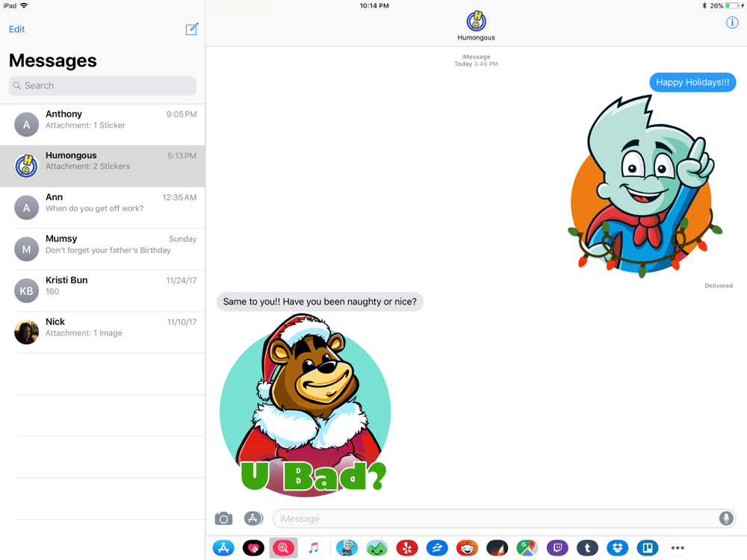747x560 pixels.
Task: Tap the U Bad? Santa bear sticker
Action: pyautogui.click(x=306, y=404)
